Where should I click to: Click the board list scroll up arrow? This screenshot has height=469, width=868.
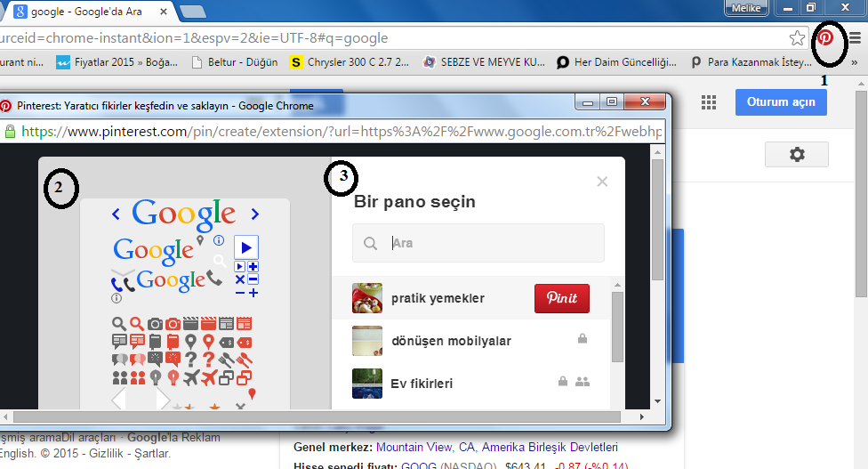[617, 285]
